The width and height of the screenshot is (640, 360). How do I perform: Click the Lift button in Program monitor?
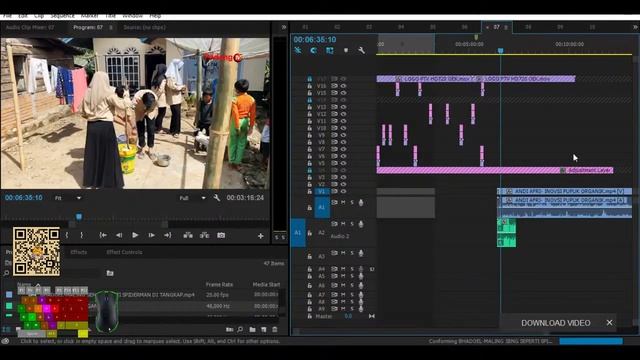pyautogui.click(x=188, y=235)
